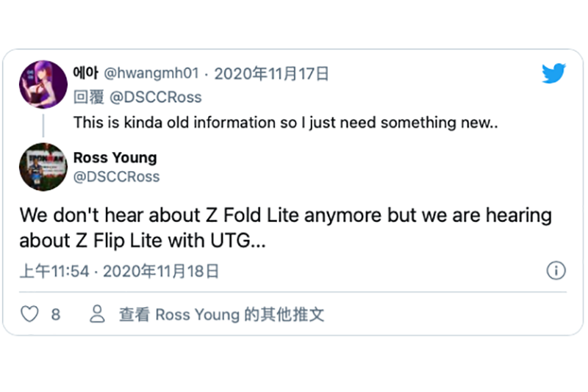
Task: Click the Ross Young display name
Action: tap(115, 157)
